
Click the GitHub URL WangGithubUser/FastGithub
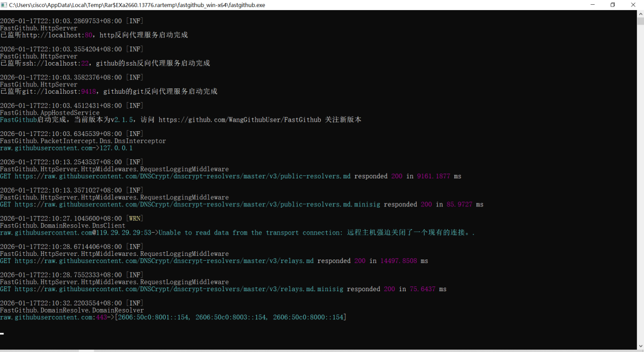(240, 119)
